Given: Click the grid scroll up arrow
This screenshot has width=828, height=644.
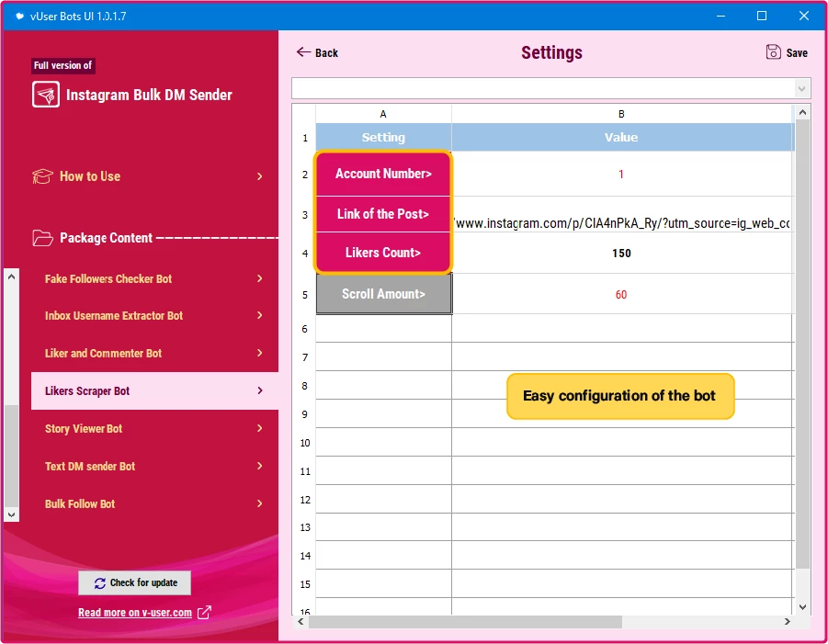Looking at the screenshot, I should [802, 112].
